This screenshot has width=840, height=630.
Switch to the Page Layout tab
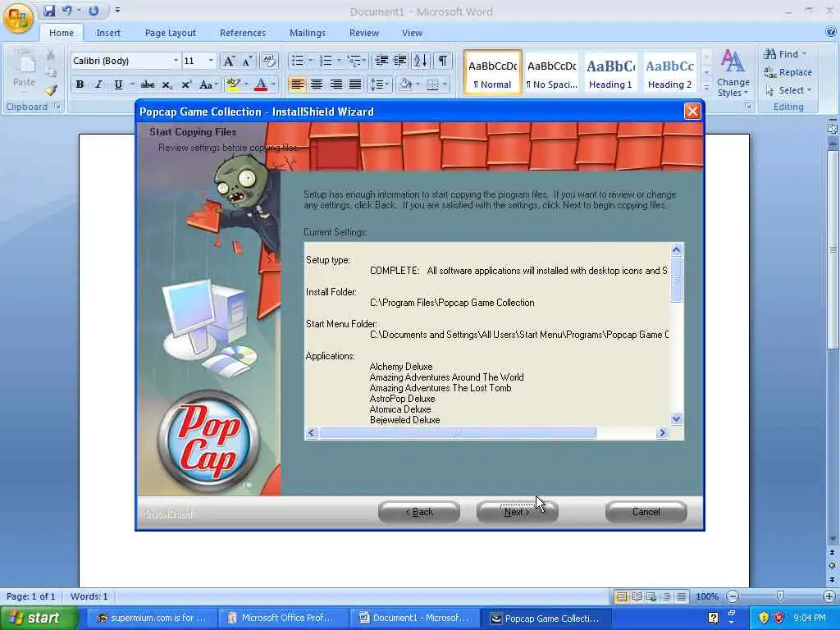171,33
